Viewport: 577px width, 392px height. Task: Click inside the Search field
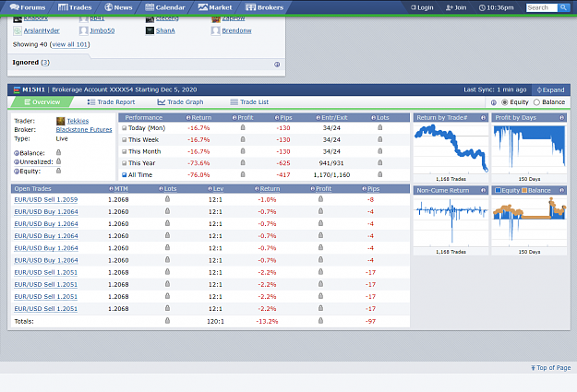click(542, 7)
